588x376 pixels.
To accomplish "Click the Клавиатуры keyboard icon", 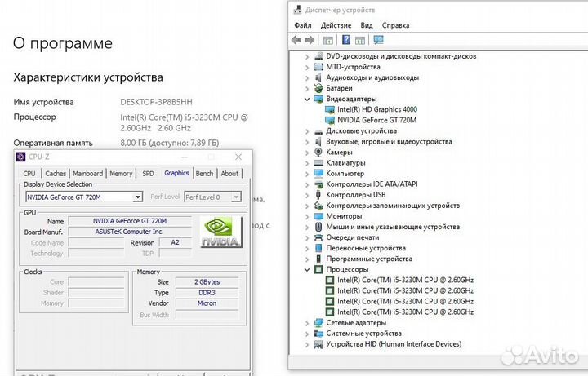I will pos(318,163).
